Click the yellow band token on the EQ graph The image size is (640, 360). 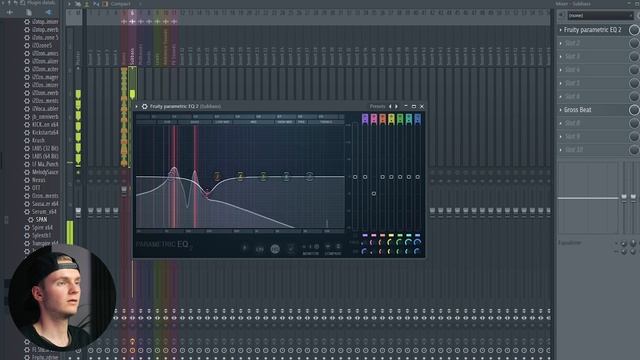coord(240,177)
